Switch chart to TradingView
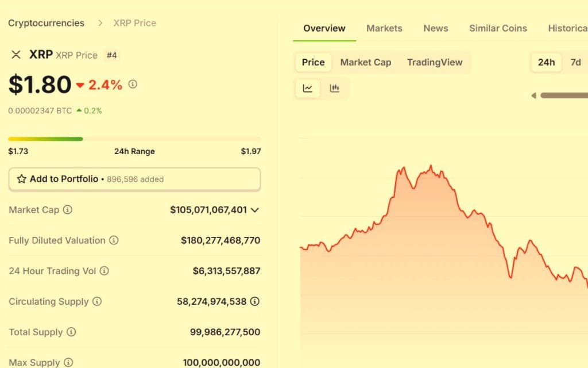 (x=435, y=62)
